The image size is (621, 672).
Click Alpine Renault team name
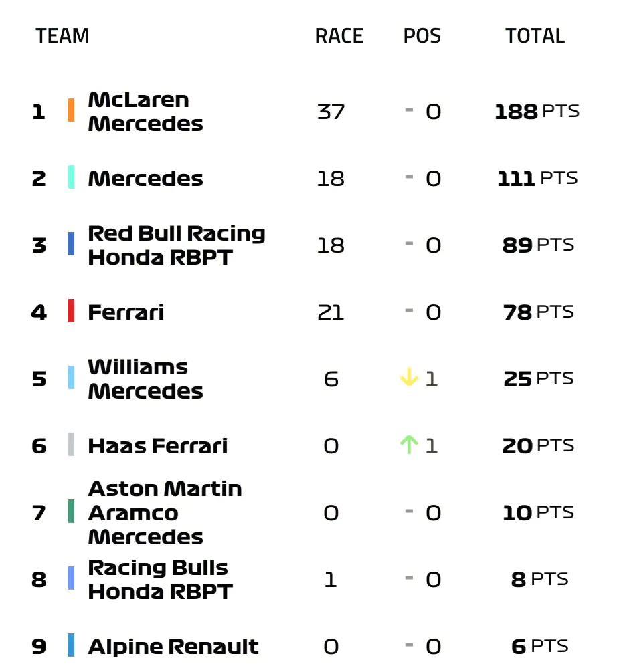coord(173,647)
